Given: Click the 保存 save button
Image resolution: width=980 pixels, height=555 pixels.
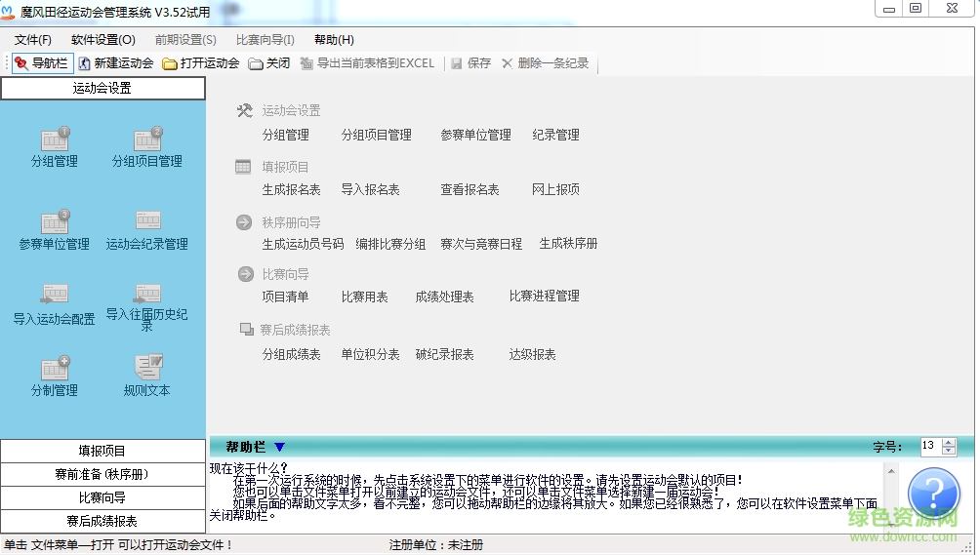Looking at the screenshot, I should [470, 63].
